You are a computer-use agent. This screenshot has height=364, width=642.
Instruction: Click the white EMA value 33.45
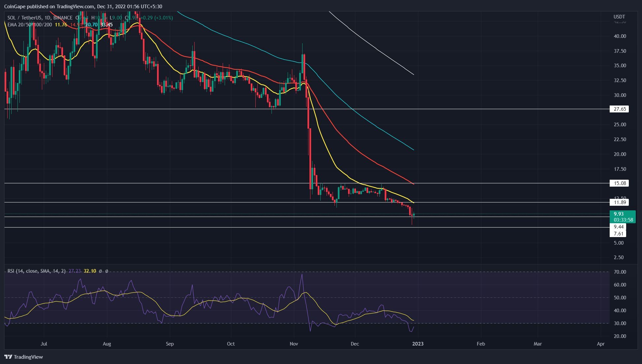(x=106, y=25)
